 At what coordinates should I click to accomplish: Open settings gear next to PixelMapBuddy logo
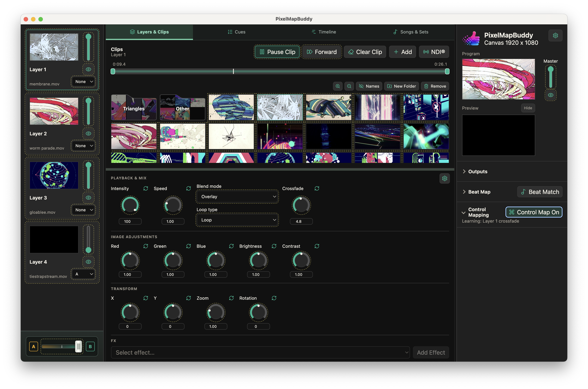click(555, 35)
